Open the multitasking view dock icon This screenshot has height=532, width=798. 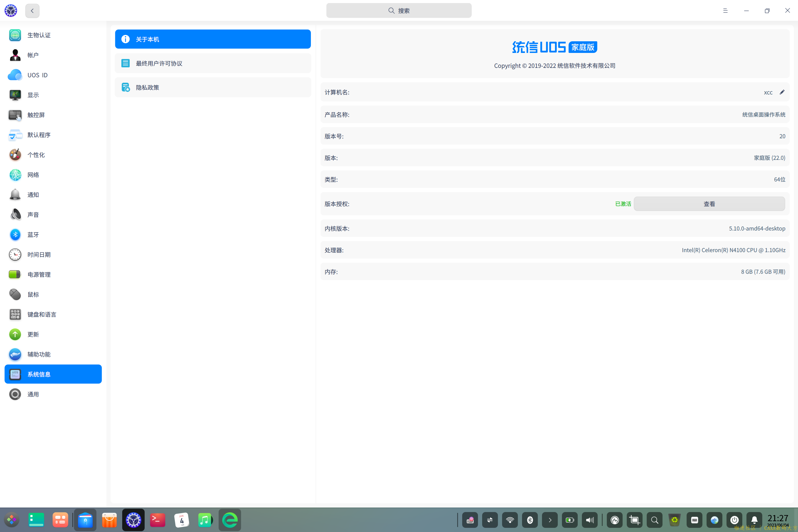click(x=60, y=520)
